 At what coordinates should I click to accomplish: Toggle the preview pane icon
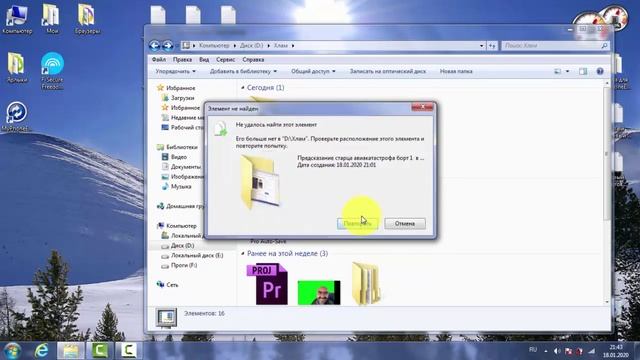pos(583,71)
